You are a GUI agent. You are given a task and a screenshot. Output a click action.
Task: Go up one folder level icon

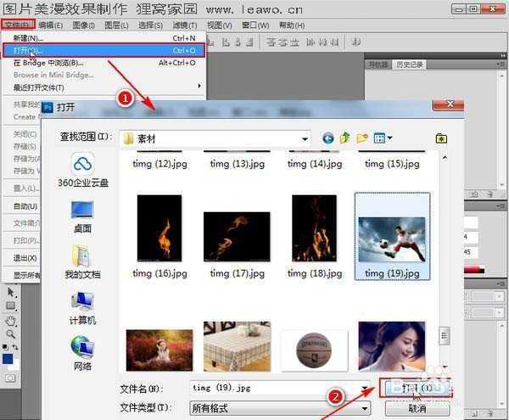[345, 138]
